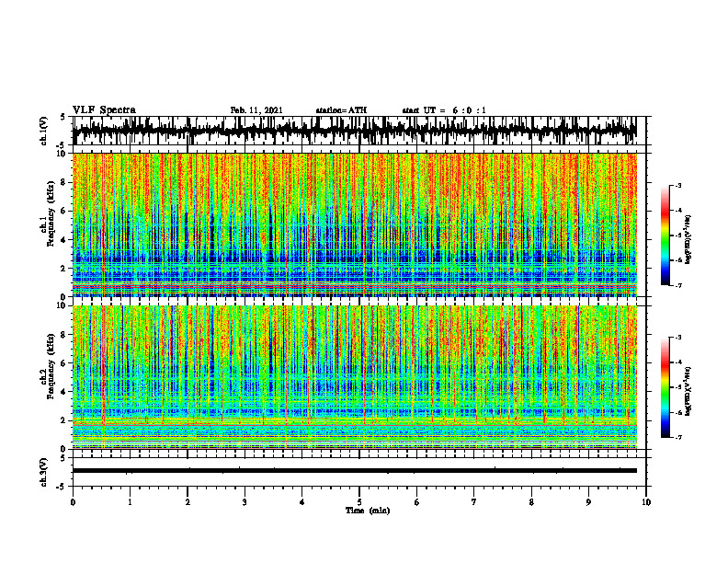Click the "0" tick on the time axis
The image size is (728, 563).
point(73,502)
